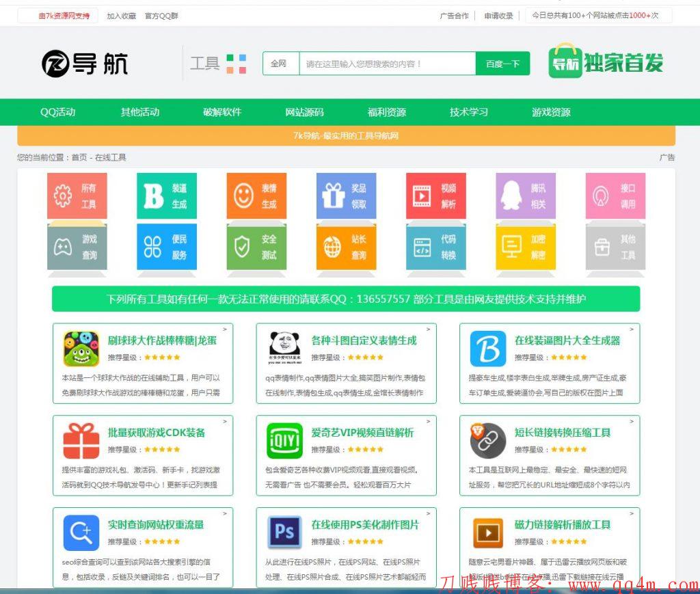Expand arrow on 批量获取游戏CDK装备 card
700x594 pixels.
[x=225, y=421]
